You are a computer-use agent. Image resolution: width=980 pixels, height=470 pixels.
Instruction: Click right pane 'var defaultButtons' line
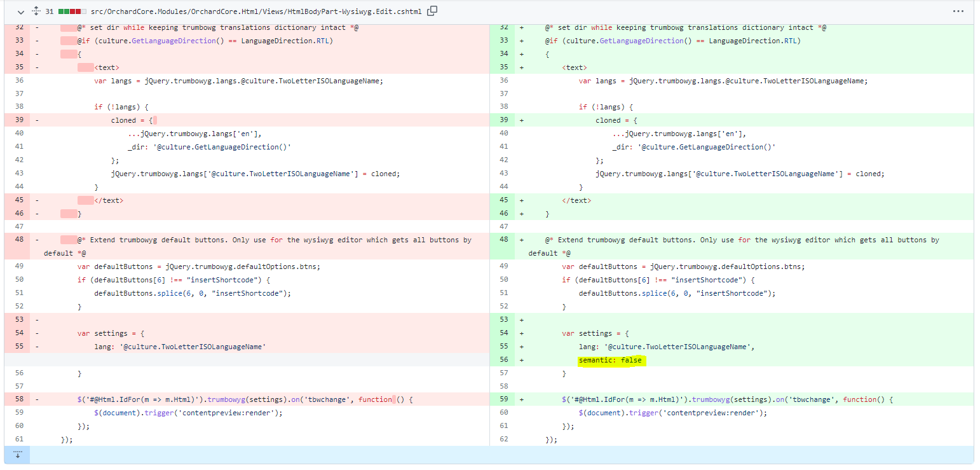pos(683,266)
